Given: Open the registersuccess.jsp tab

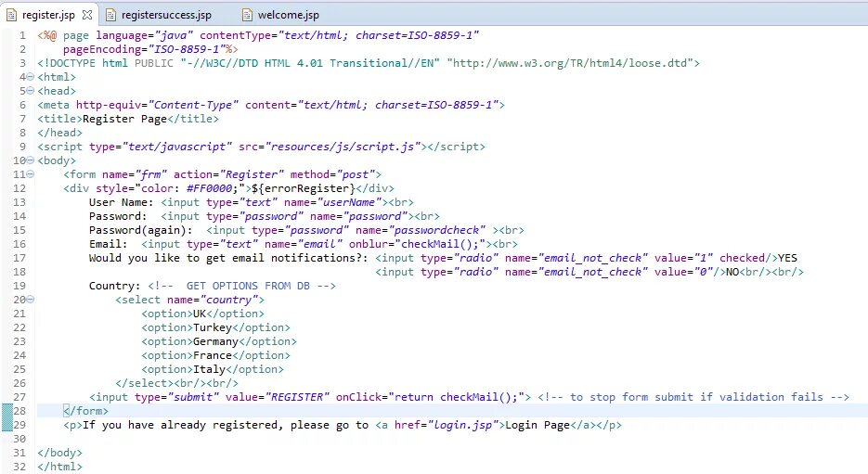Looking at the screenshot, I should pyautogui.click(x=166, y=15).
